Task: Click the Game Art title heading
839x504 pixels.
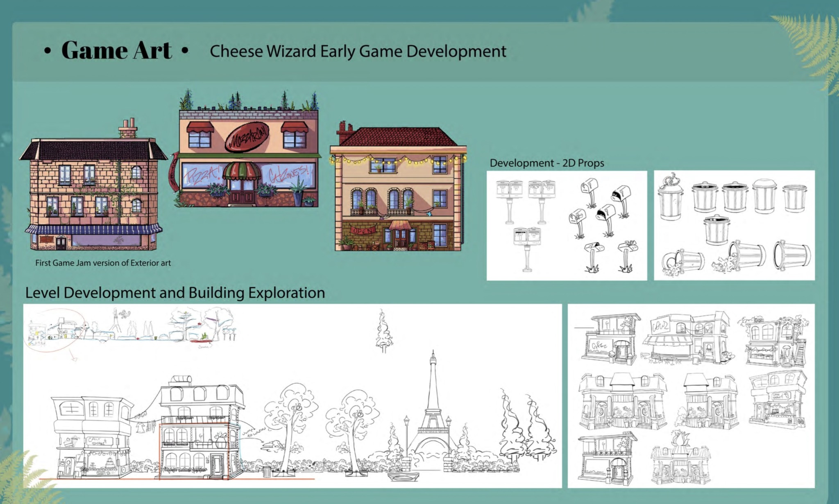Action: click(116, 51)
